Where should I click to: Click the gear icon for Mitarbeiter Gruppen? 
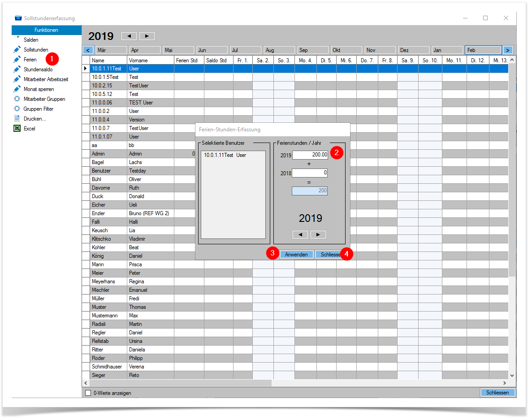[17, 99]
